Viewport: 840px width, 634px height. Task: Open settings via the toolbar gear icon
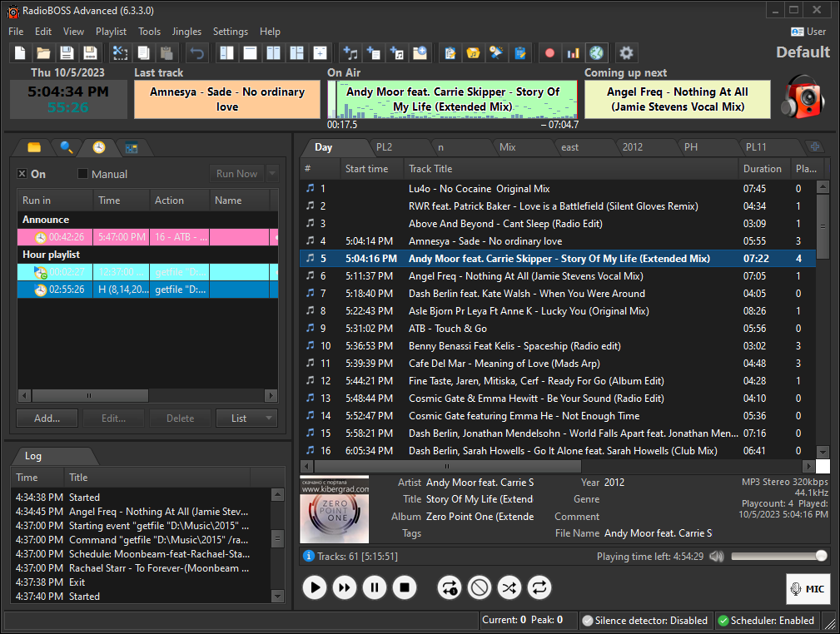pos(626,52)
